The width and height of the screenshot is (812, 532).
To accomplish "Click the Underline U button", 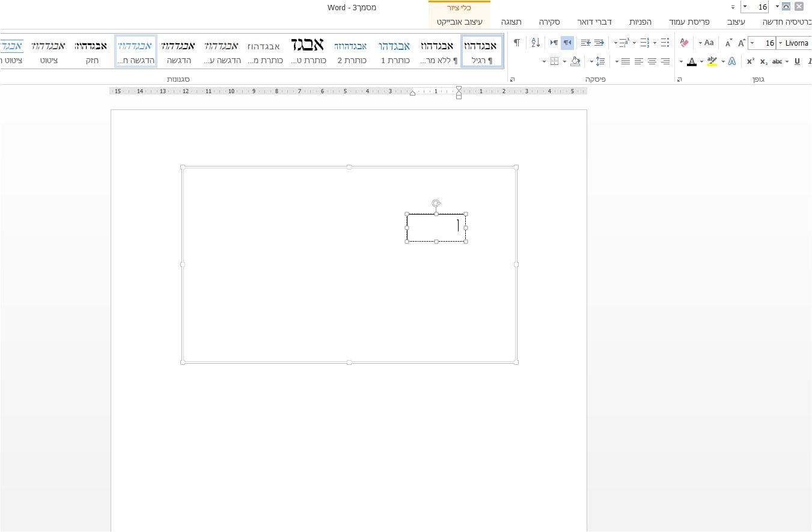I will point(797,61).
